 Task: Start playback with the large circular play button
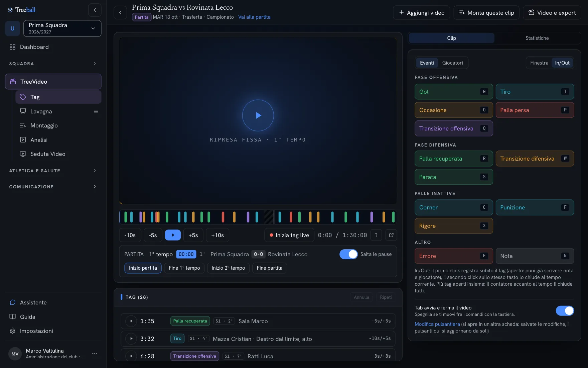coord(258,115)
